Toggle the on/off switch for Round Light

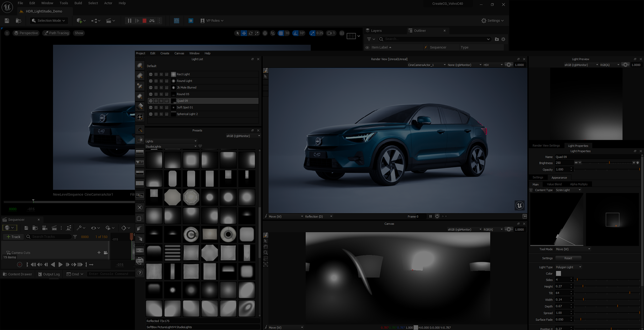coord(151,81)
